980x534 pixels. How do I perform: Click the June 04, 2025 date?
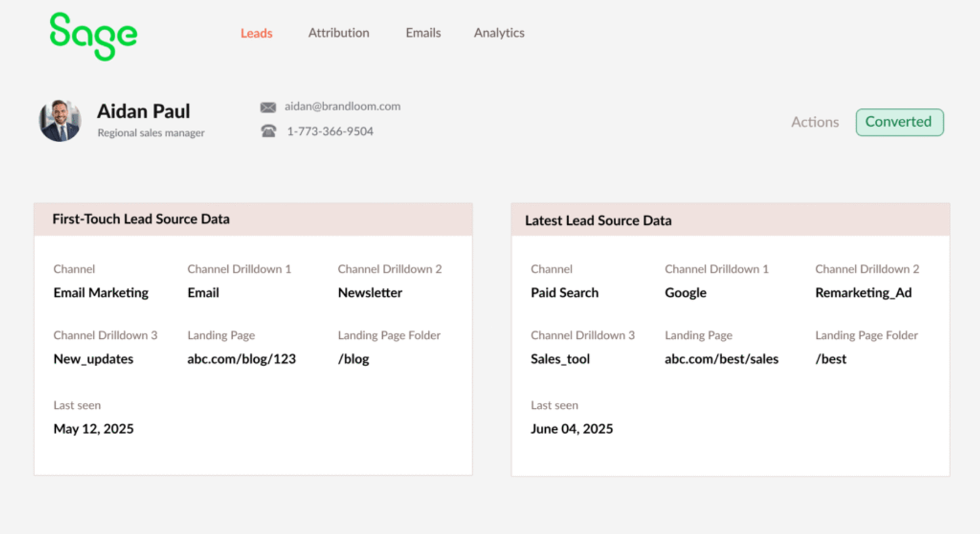571,429
